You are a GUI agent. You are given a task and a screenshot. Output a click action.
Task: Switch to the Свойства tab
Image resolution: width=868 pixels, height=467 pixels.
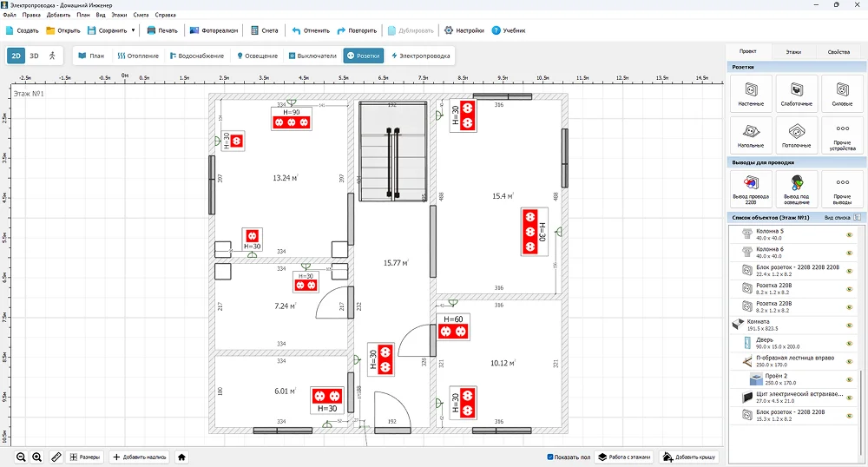(x=838, y=52)
